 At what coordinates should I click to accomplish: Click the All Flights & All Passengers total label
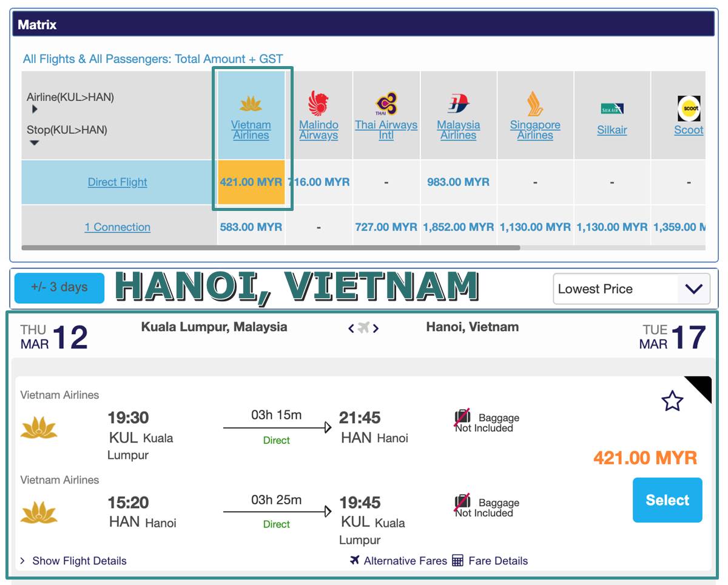point(153,59)
